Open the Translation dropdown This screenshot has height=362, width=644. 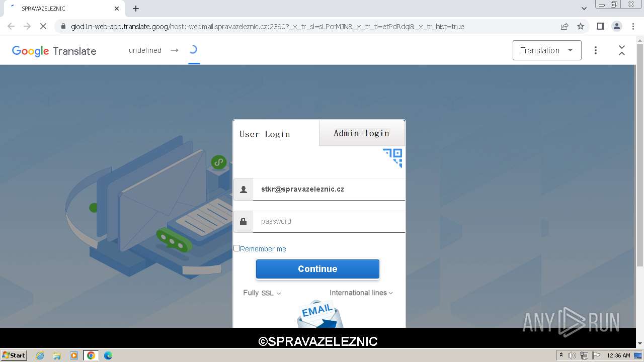click(x=547, y=50)
